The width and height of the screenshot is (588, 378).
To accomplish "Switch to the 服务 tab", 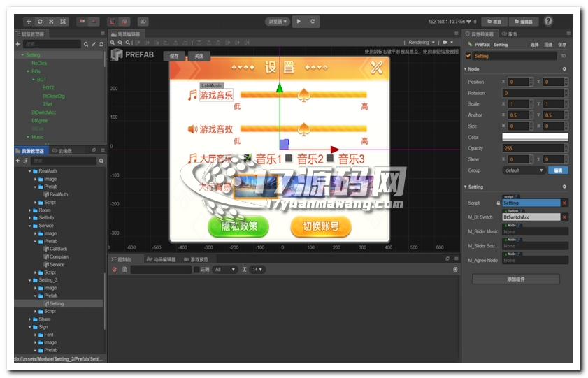I will [510, 34].
